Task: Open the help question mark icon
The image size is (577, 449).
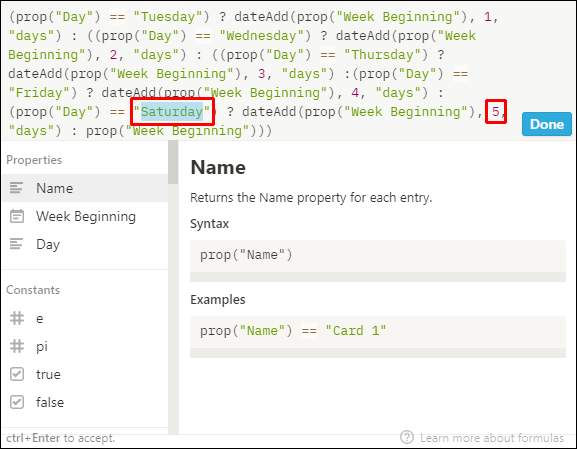Action: click(x=407, y=437)
